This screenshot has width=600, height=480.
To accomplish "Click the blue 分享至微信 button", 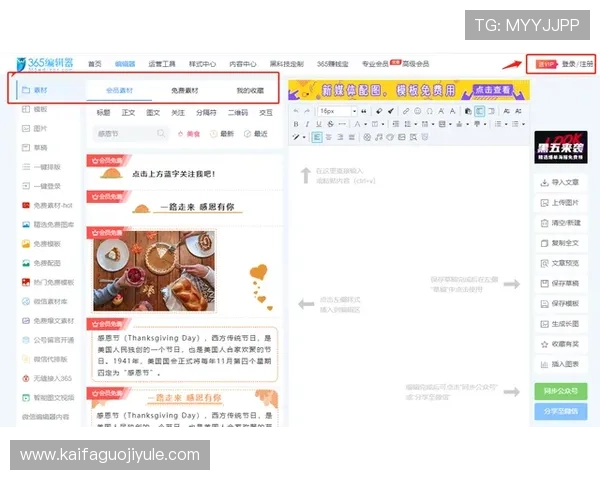I will 561,411.
